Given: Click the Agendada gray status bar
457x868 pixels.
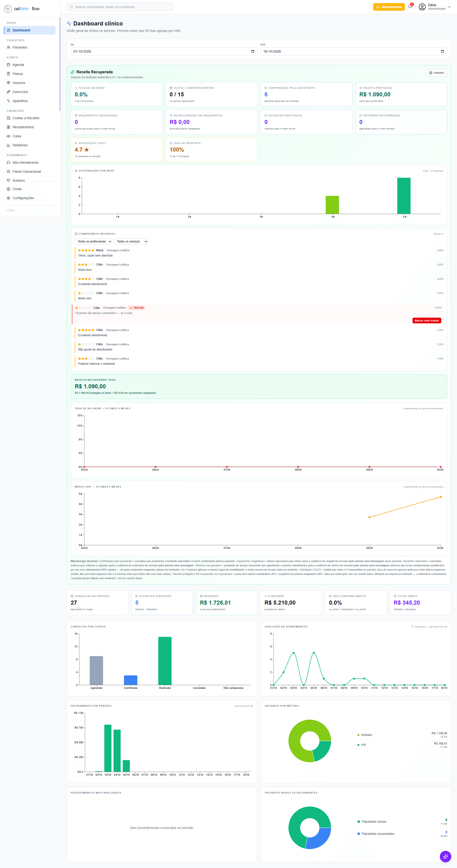Looking at the screenshot, I should click(96, 671).
